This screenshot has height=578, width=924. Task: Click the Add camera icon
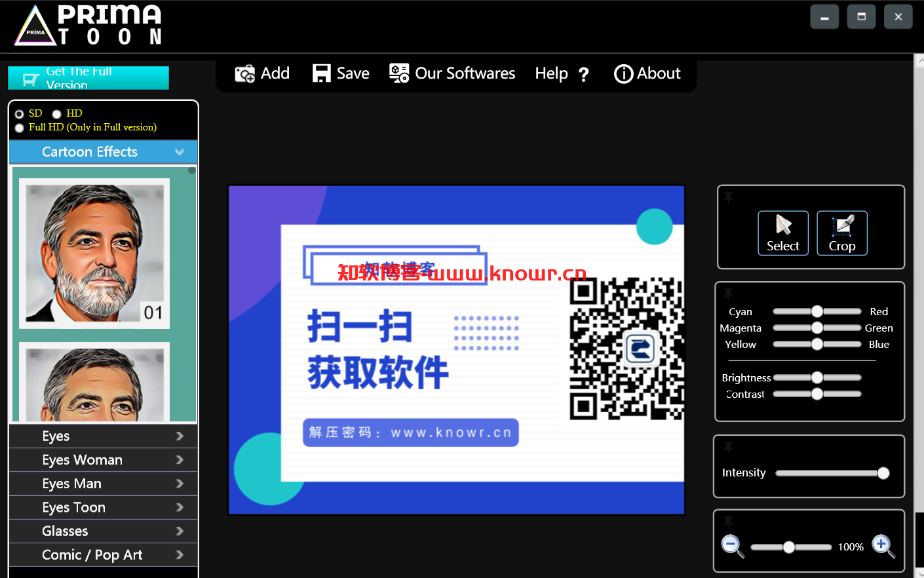click(245, 73)
